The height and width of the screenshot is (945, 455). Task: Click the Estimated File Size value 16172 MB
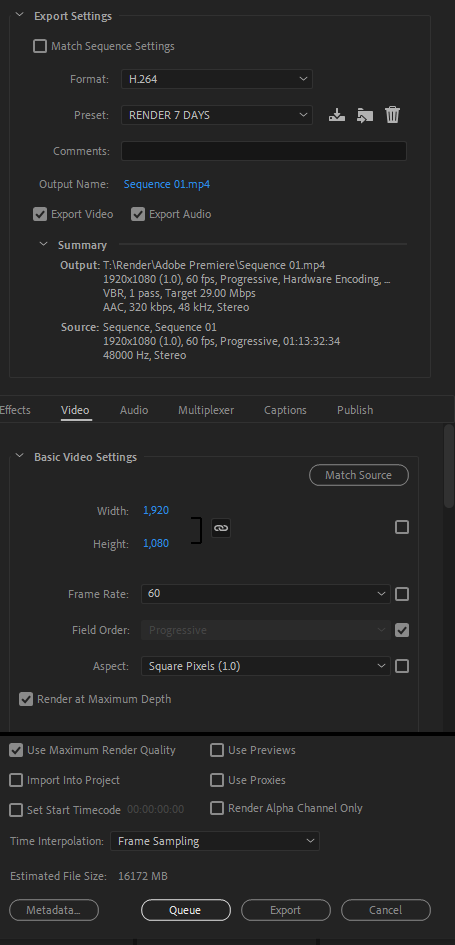click(x=143, y=876)
